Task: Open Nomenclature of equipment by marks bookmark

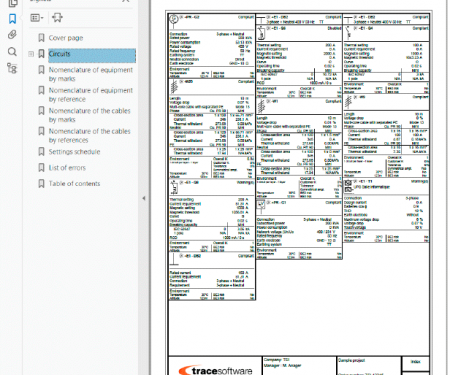Action: [91, 74]
